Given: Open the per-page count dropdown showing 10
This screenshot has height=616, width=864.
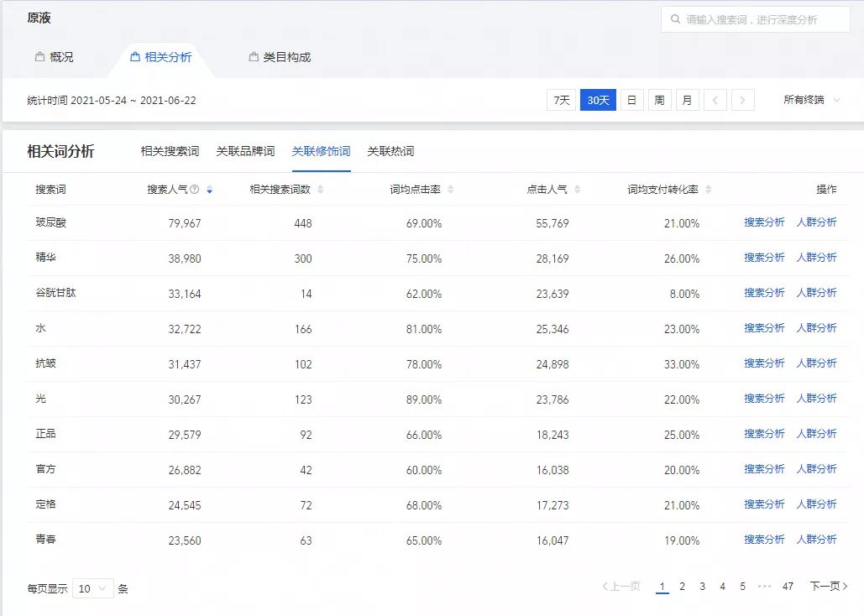Looking at the screenshot, I should click(x=92, y=588).
